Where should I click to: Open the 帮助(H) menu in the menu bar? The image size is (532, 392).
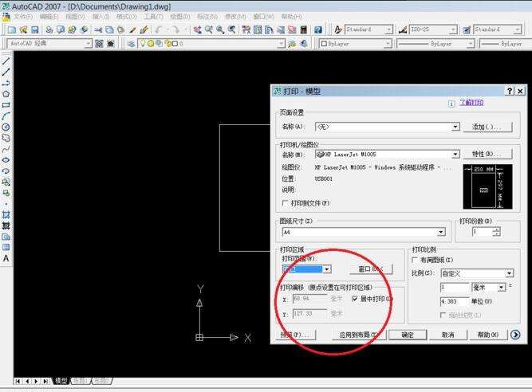[x=291, y=17]
